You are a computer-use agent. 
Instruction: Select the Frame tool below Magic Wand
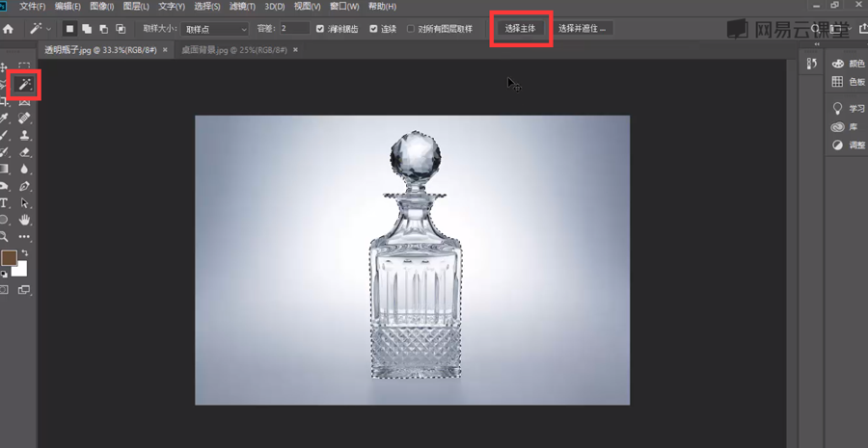pyautogui.click(x=24, y=102)
